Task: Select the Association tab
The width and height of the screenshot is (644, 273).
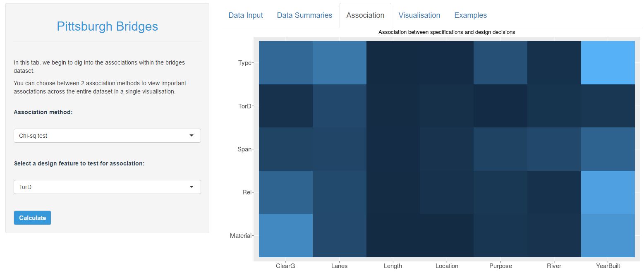Action: pyautogui.click(x=365, y=15)
